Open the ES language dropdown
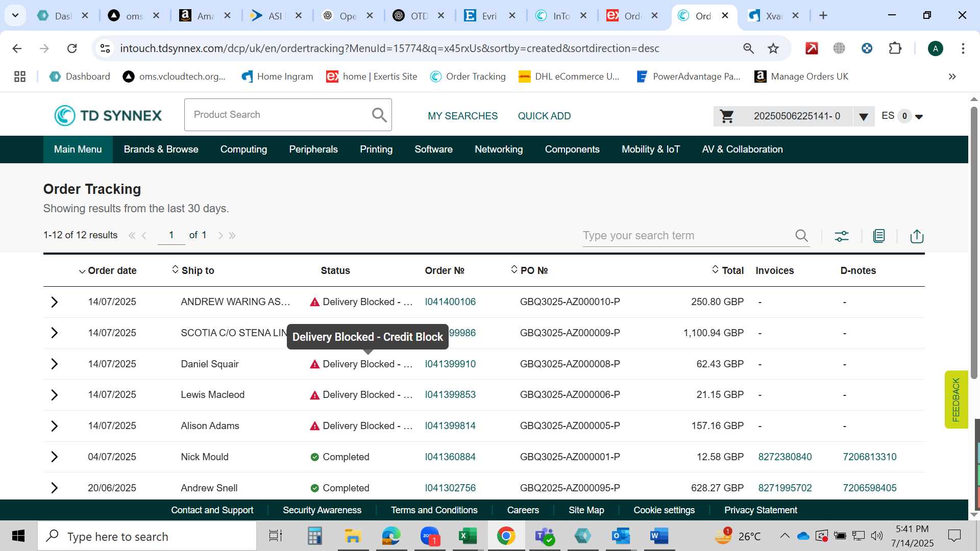Viewport: 980px width, 551px height. [919, 117]
